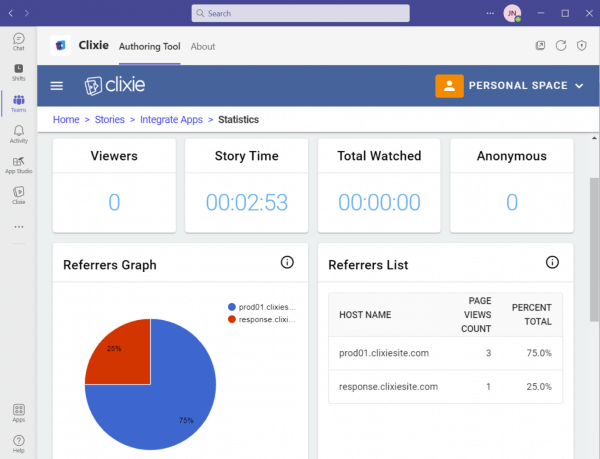This screenshot has width=600, height=459.
Task: Click the Story Time card heading
Action: [247, 156]
